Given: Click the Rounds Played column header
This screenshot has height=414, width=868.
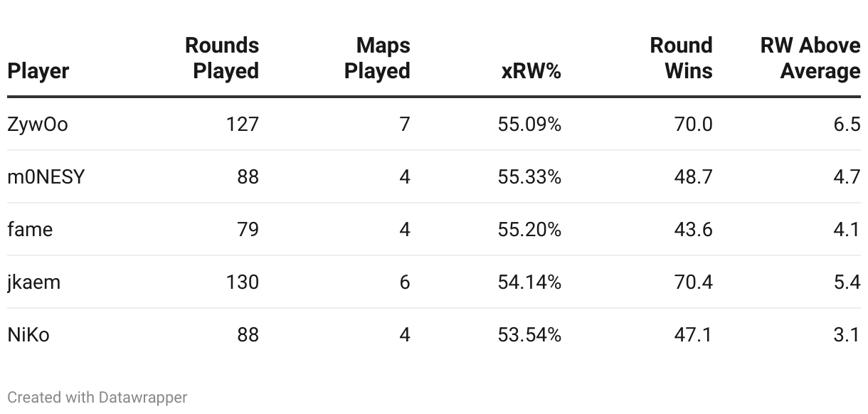Looking at the screenshot, I should point(222,58).
